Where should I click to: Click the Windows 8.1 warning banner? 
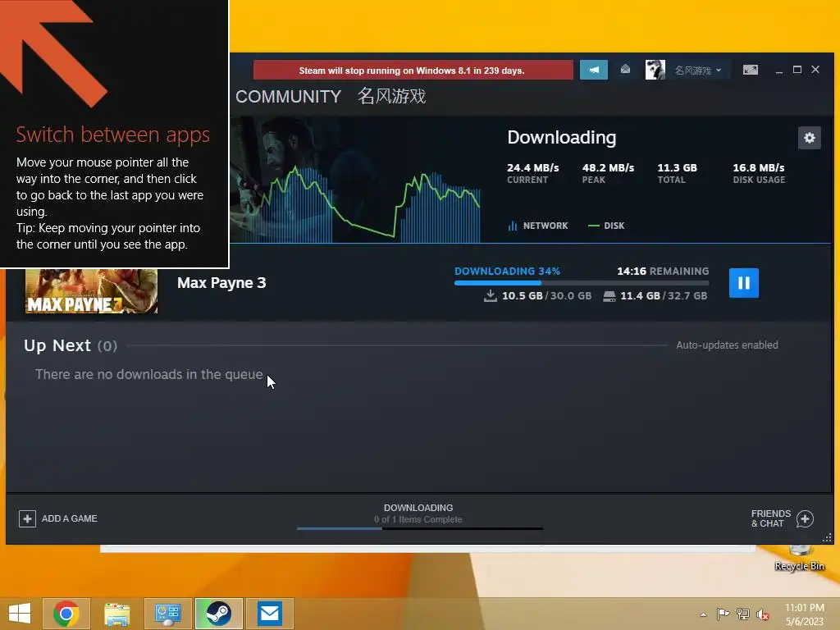click(413, 71)
